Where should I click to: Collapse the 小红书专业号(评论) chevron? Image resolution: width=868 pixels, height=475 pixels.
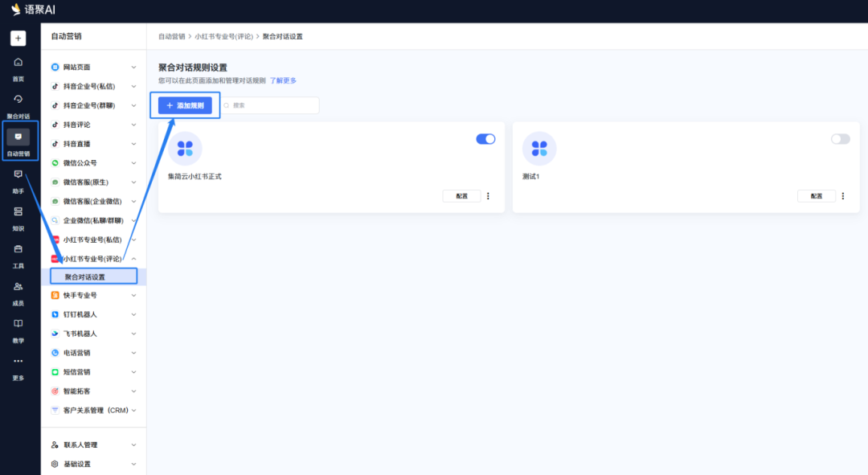[x=133, y=259]
